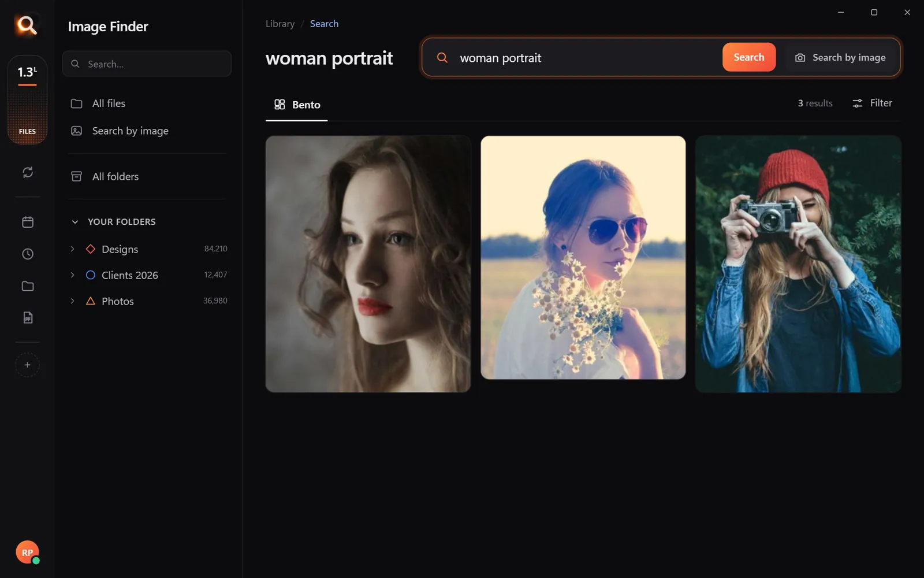Click the Search by image camera button

tap(840, 57)
